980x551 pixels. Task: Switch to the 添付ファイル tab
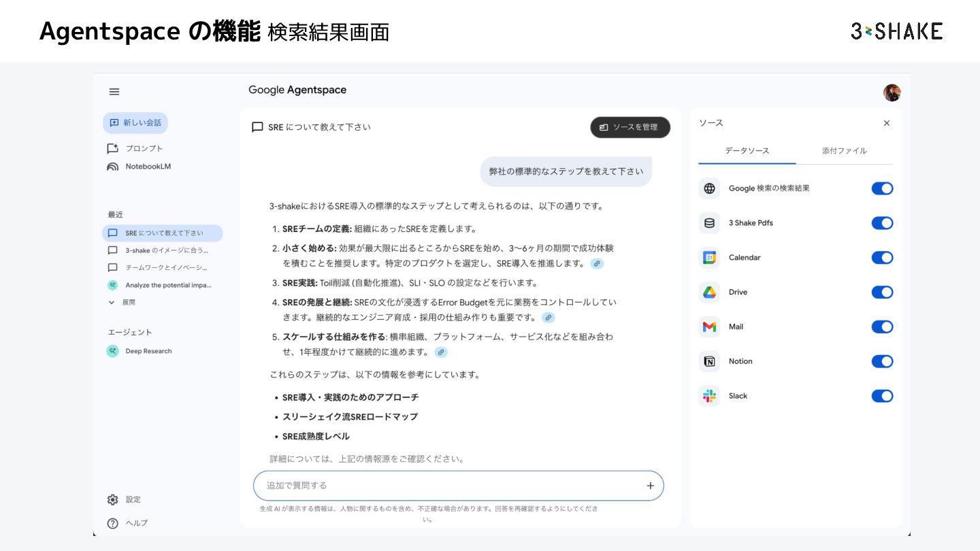(845, 151)
